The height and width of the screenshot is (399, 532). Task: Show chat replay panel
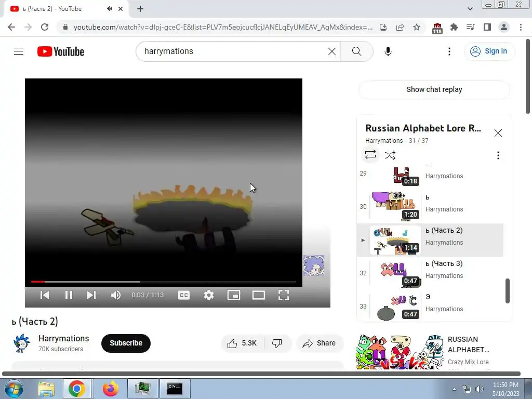[434, 89]
